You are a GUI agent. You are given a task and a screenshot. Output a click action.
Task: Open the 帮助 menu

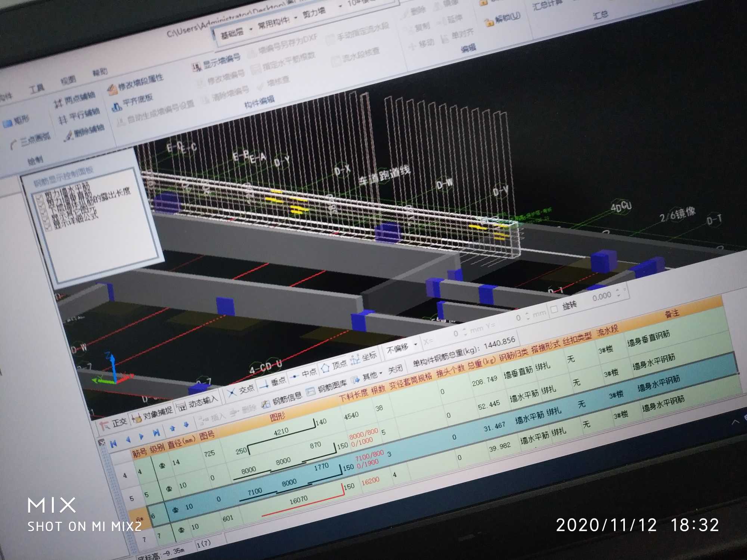pos(100,71)
